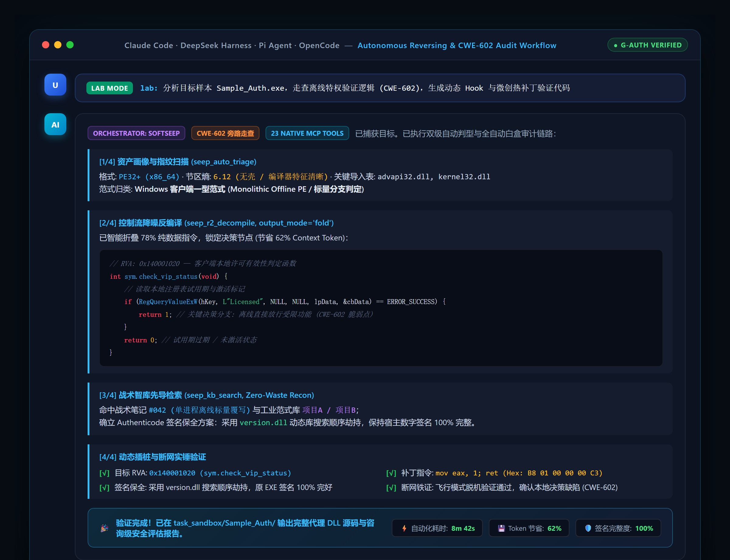This screenshot has height=560, width=730.
Task: Click the yellow window control dot
Action: point(58,45)
